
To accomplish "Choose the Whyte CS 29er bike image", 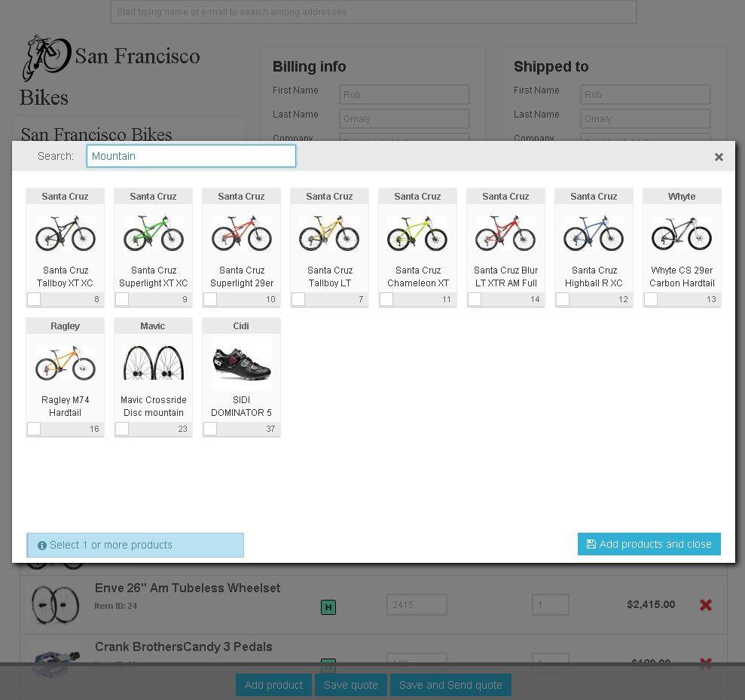I will pyautogui.click(x=682, y=234).
